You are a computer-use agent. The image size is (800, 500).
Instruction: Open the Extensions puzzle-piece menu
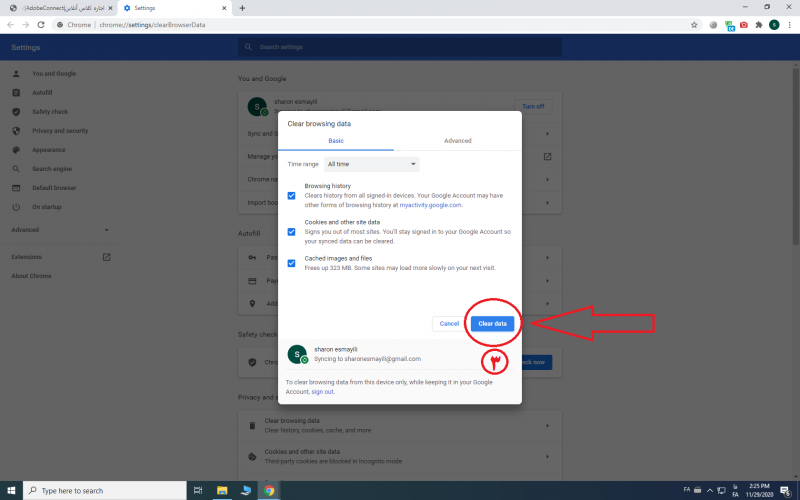pos(759,24)
